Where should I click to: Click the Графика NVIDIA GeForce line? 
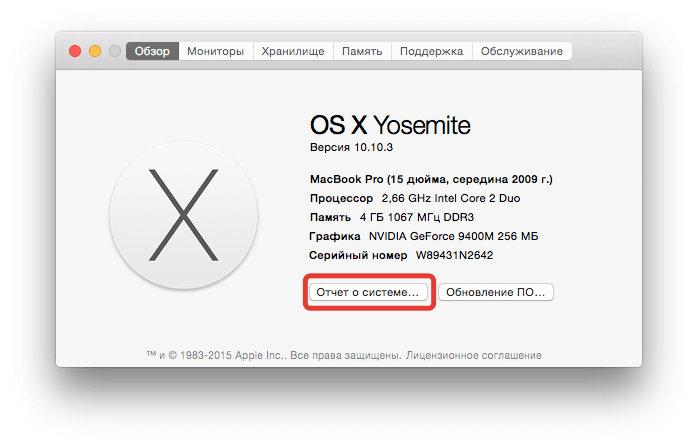point(424,236)
